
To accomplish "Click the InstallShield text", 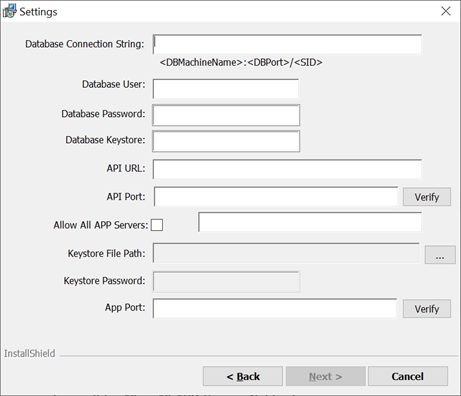I will 29,353.
